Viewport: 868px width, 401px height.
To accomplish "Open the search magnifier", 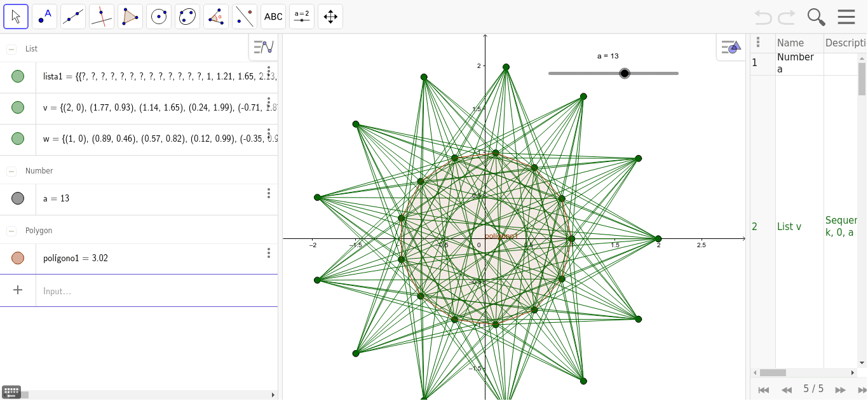I will 817,17.
